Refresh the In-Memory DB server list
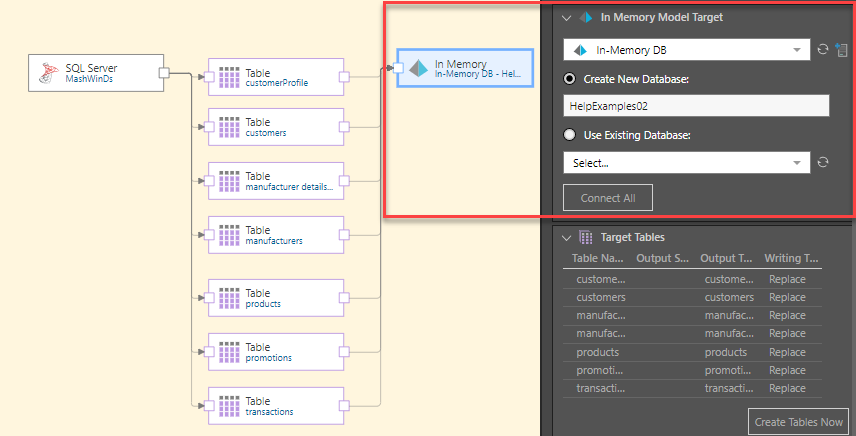 (823, 49)
